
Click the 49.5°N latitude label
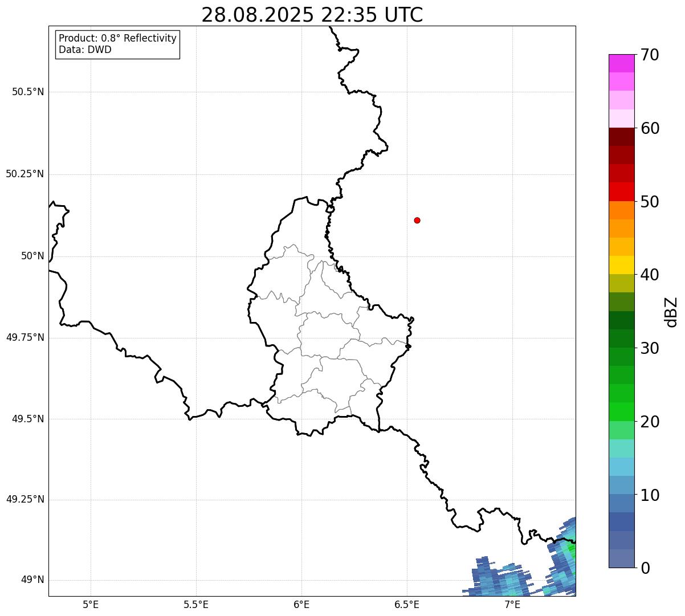tap(28, 419)
